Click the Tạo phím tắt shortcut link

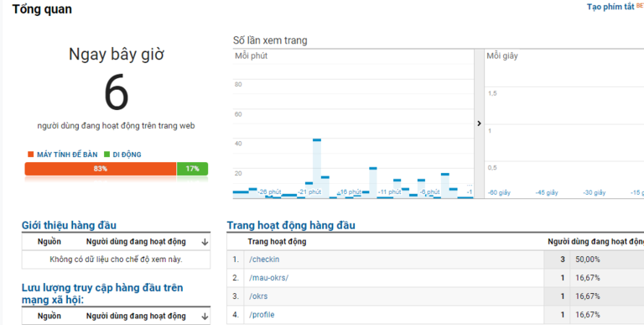610,7
